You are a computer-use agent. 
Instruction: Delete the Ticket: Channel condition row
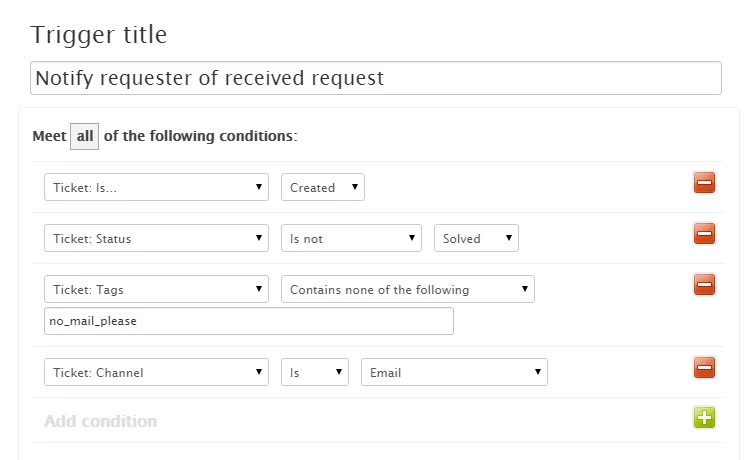pyautogui.click(x=704, y=368)
